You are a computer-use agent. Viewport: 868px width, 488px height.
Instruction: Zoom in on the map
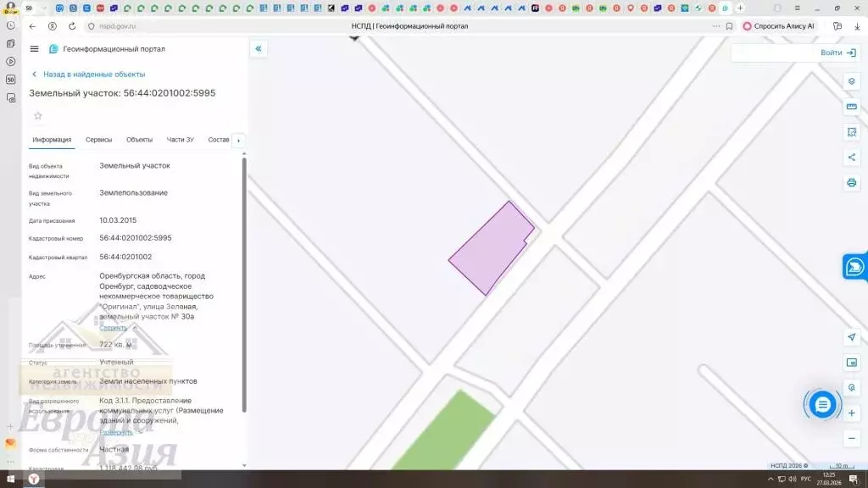852,413
